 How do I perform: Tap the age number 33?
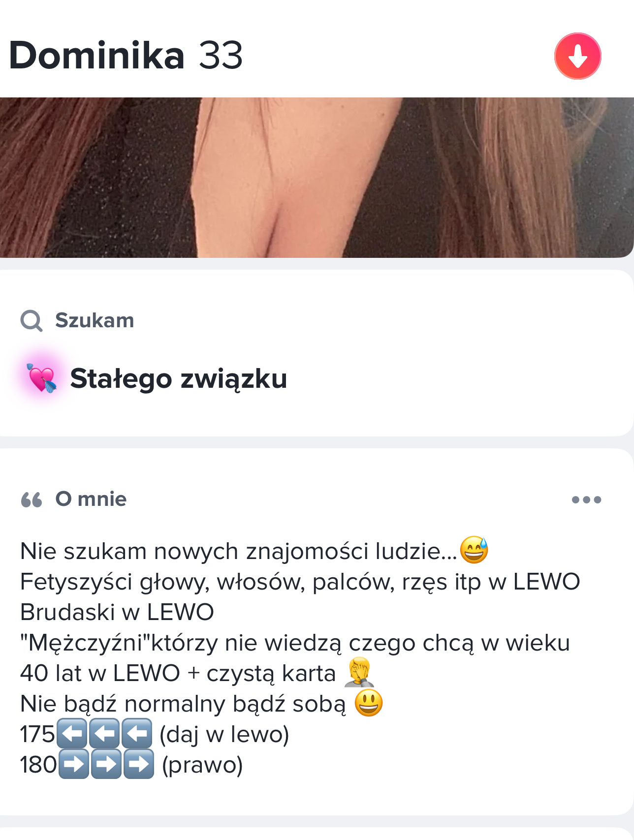(x=221, y=55)
